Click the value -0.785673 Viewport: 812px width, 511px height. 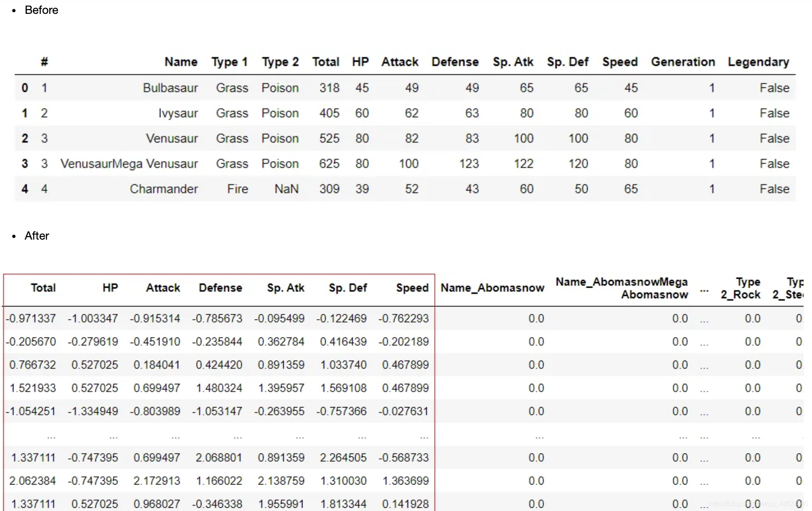point(217,318)
